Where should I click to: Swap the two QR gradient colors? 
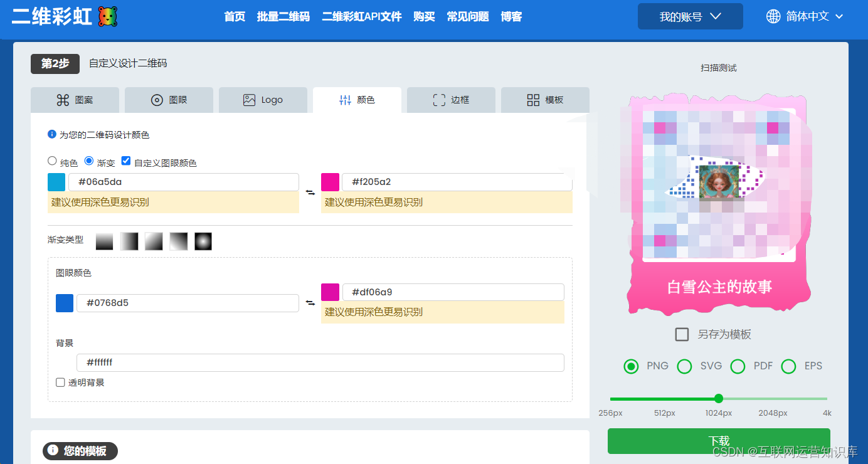pyautogui.click(x=310, y=192)
